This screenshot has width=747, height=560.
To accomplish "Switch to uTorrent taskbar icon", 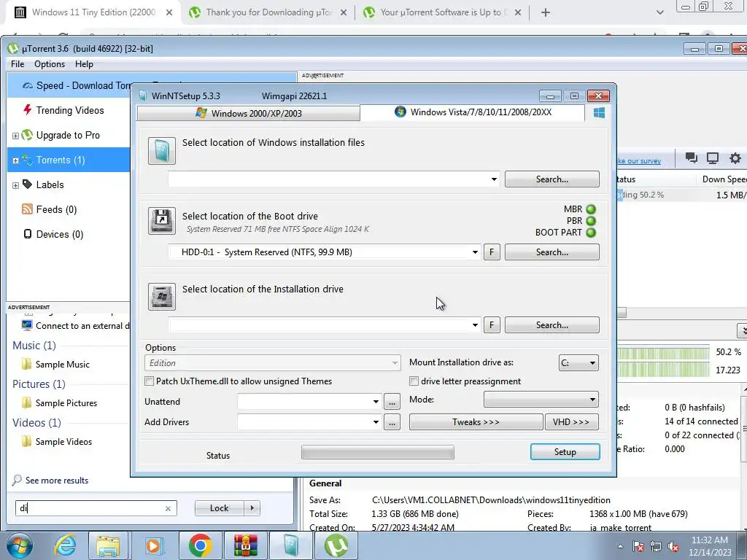I will pos(336,545).
